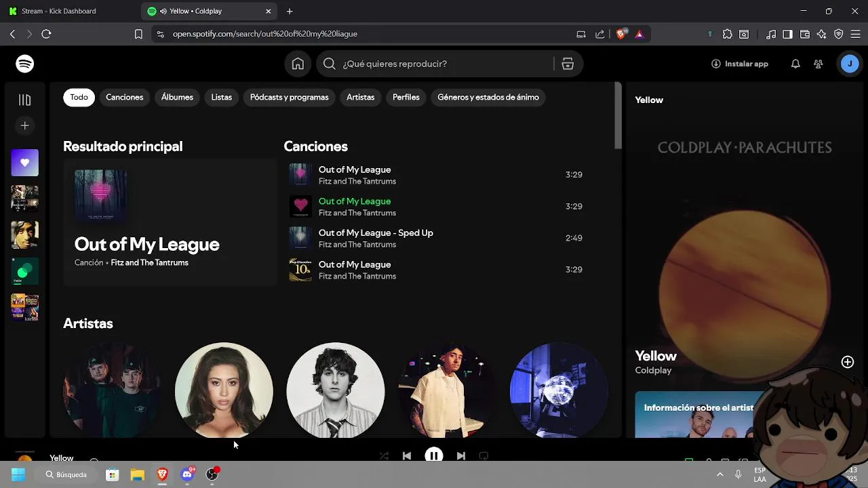Select the Álbumes filter chip
The width and height of the screenshot is (868, 488).
(x=177, y=97)
